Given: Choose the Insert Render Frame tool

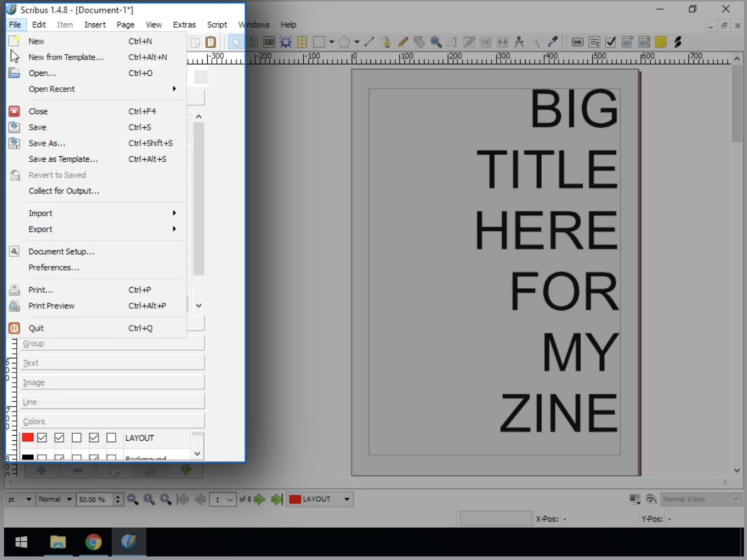Looking at the screenshot, I should (x=286, y=42).
